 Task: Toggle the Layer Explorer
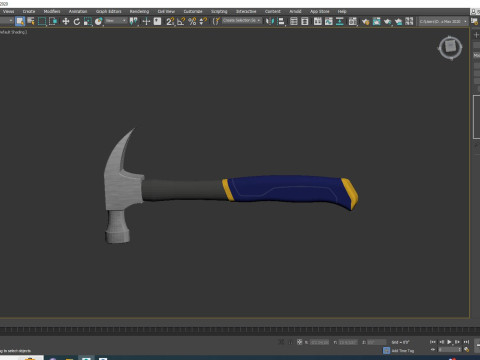point(305,21)
